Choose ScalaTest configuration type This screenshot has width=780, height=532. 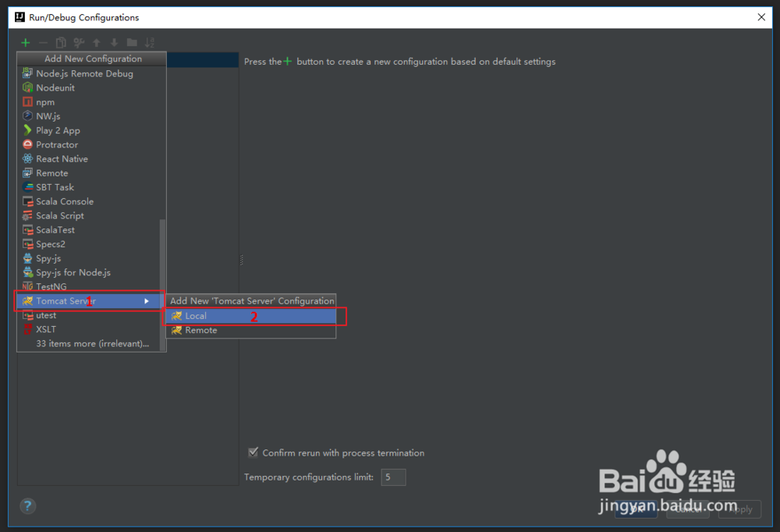coord(89,230)
